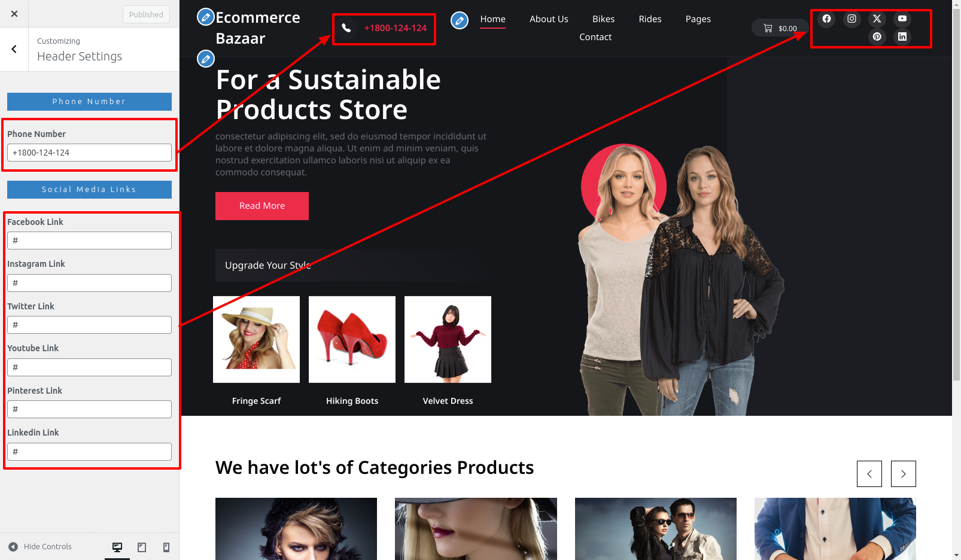Screen dimensions: 961x560
Task: Show next category with right arrow
Action: [x=904, y=474]
